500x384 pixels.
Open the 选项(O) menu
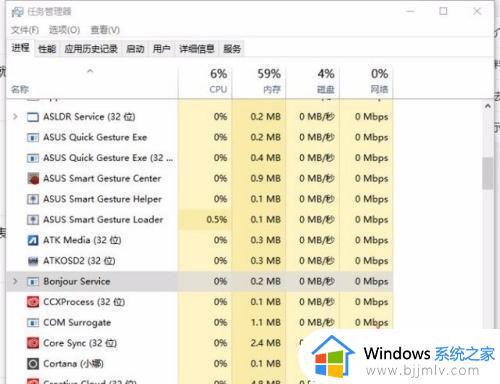64,30
